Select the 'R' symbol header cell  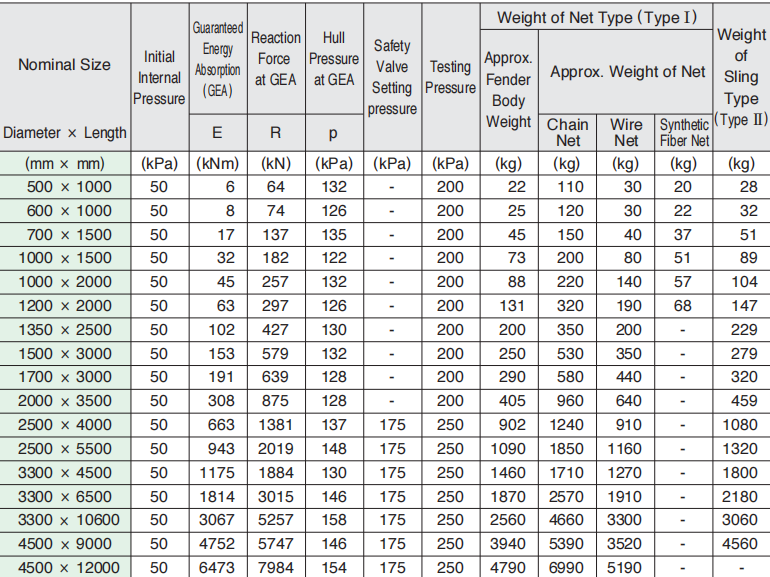(275, 133)
